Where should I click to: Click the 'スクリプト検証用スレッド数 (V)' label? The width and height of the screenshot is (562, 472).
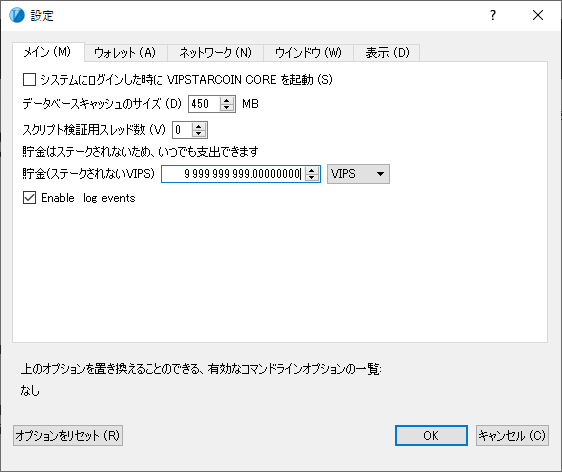94,130
